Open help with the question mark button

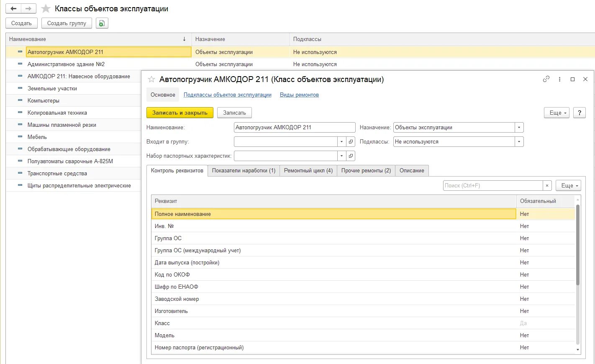[x=580, y=113]
